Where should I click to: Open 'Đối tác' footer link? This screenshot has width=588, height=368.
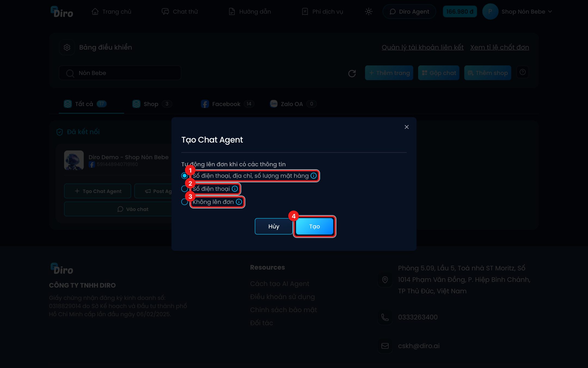(261, 323)
